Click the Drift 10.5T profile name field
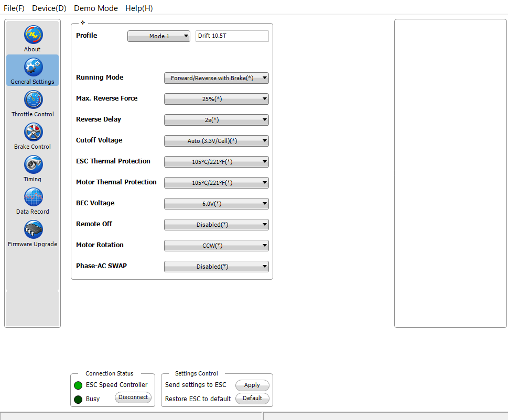Screen dimensions: 508x420 click(232, 36)
